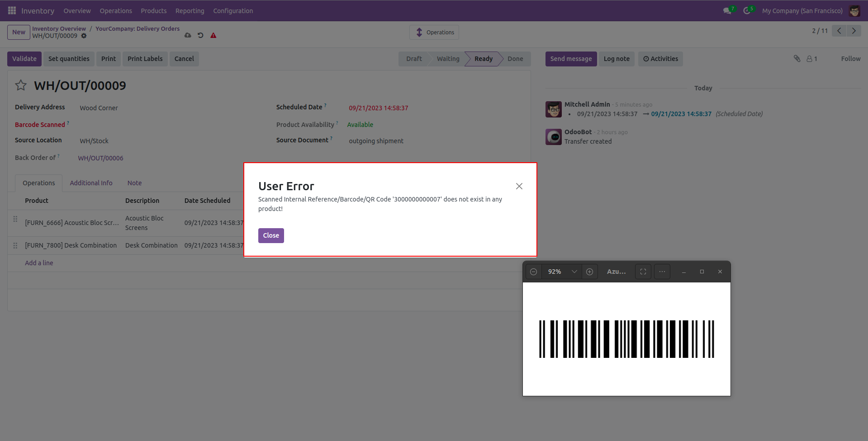This screenshot has width=868, height=441.
Task: Open YourCompany: Delivery Orders breadcrumb
Action: 138,28
